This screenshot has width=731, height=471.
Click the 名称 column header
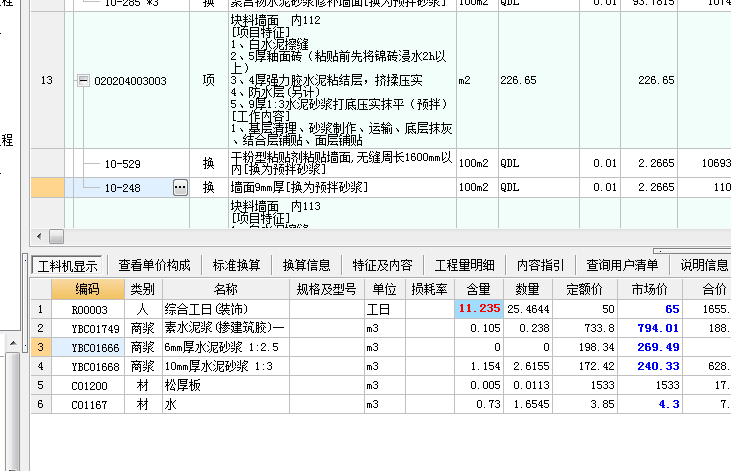point(226,290)
